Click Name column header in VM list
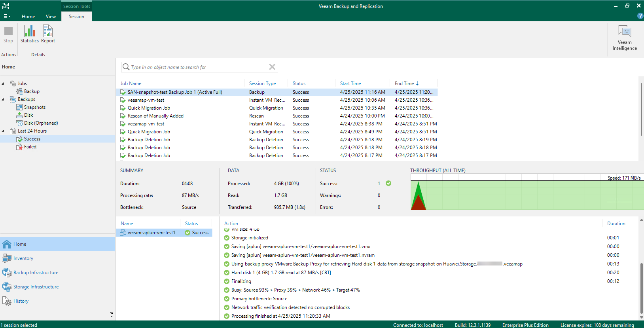This screenshot has height=328, width=644. 127,224
